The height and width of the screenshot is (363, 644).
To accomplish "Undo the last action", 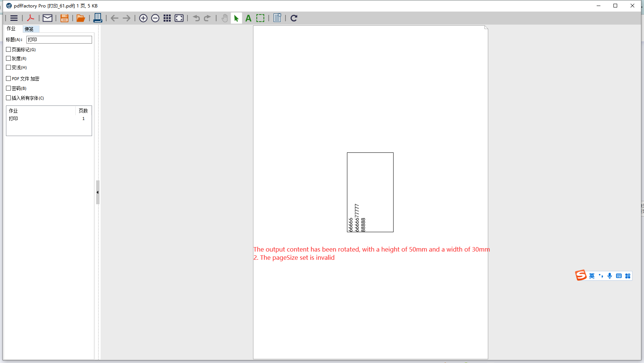I will (196, 18).
